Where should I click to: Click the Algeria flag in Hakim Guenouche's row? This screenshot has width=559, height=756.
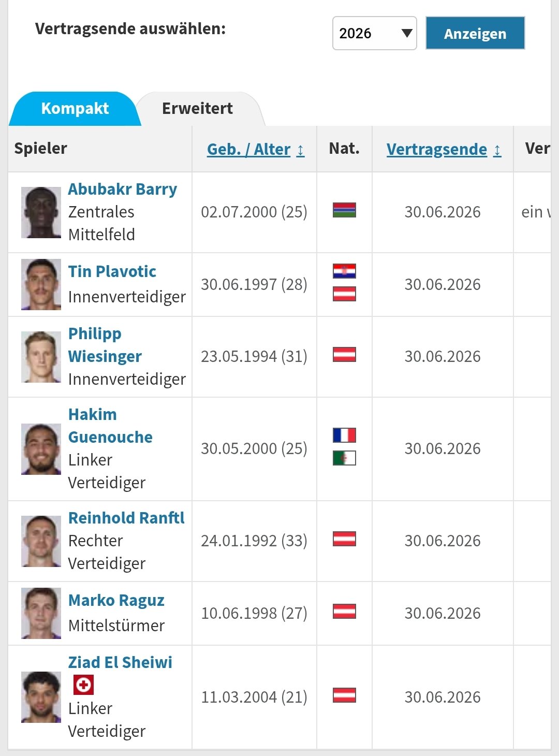(344, 458)
